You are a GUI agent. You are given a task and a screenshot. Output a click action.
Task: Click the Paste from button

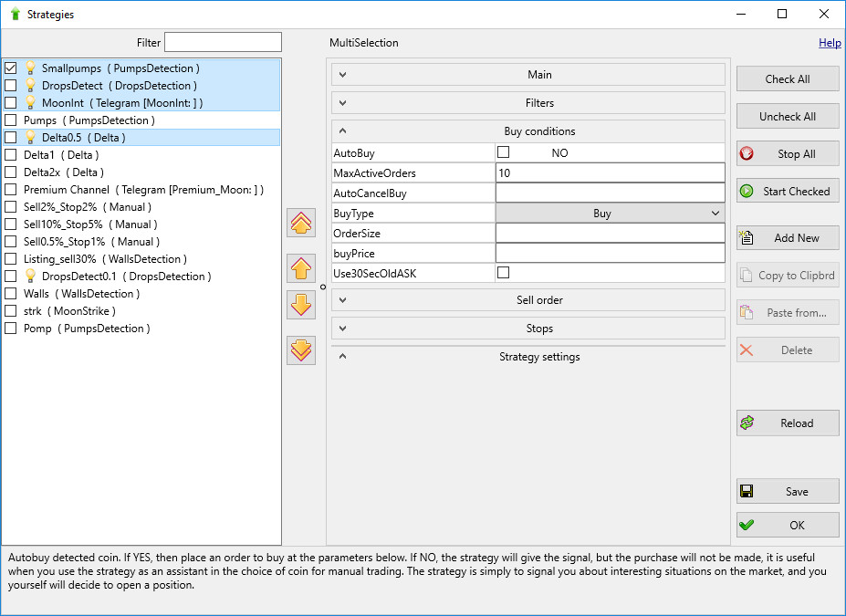pyautogui.click(x=788, y=312)
